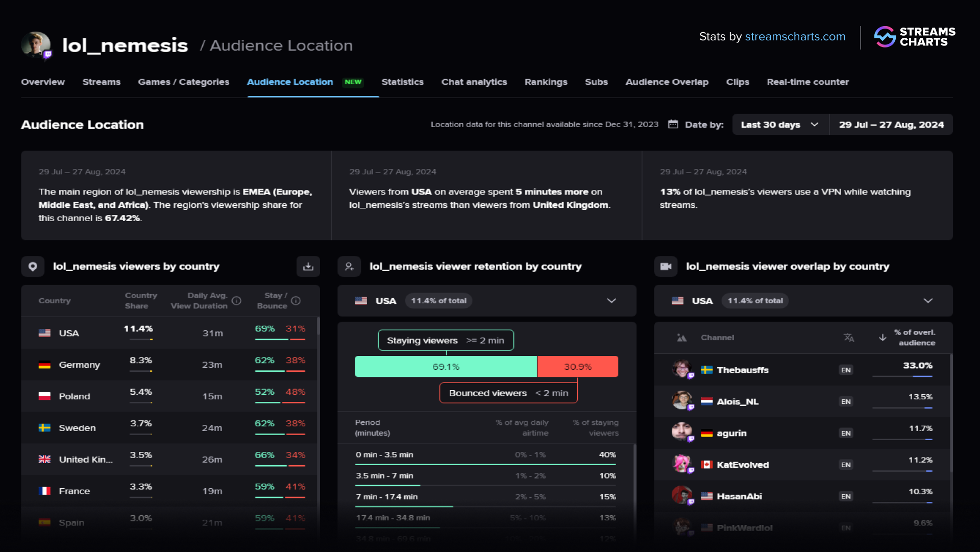The height and width of the screenshot is (552, 980).
Task: Download the viewers by country data
Action: click(x=308, y=266)
